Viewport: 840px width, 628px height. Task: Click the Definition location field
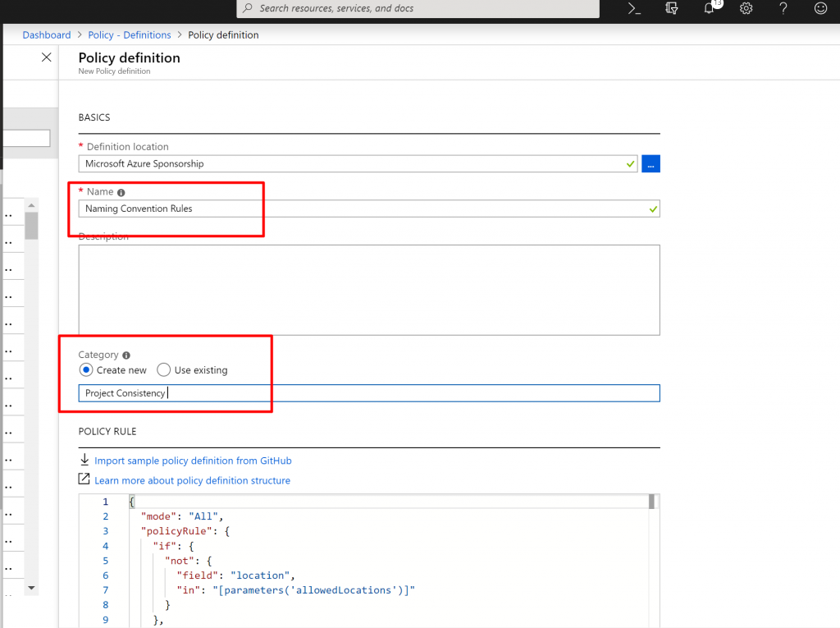click(x=358, y=164)
